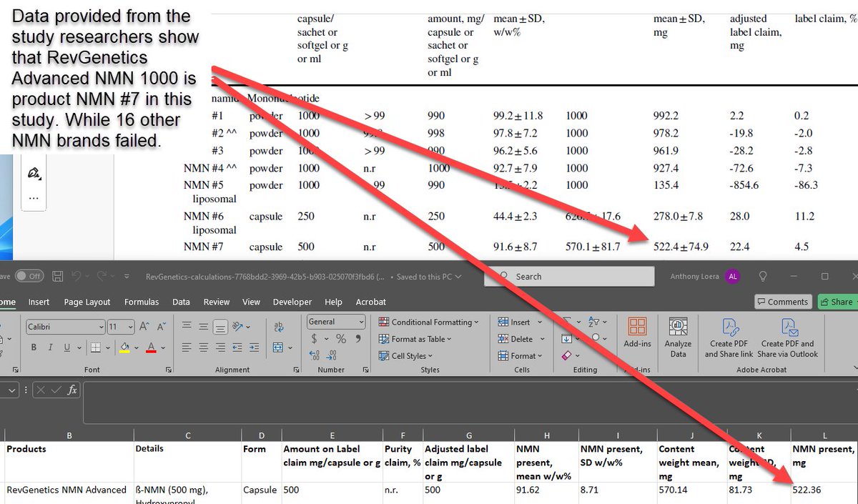The image size is (858, 504).
Task: Click the Comma Style icon
Action: coord(358,338)
